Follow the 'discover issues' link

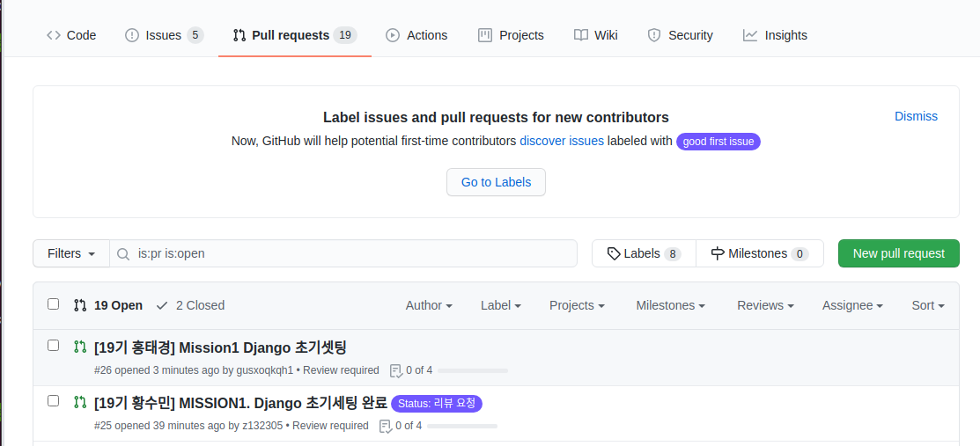point(561,141)
